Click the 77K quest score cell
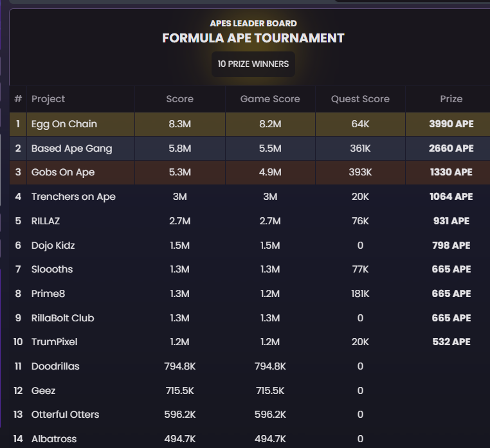The height and width of the screenshot is (448, 490). click(360, 269)
